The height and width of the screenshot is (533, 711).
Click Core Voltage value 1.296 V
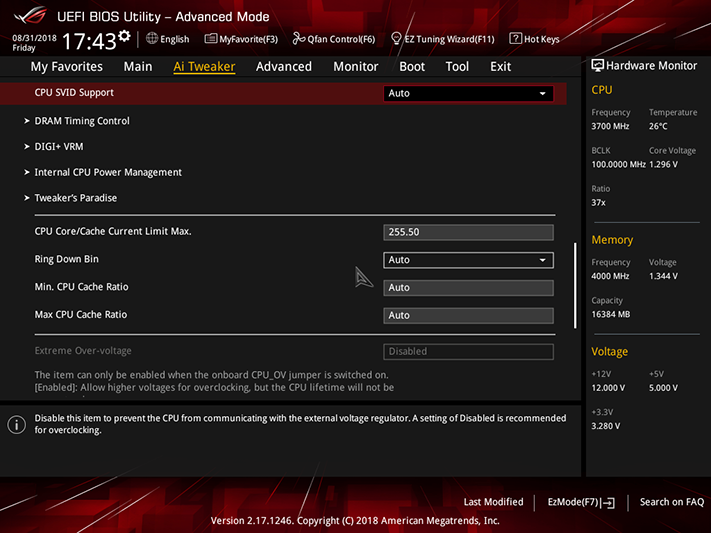click(x=663, y=165)
